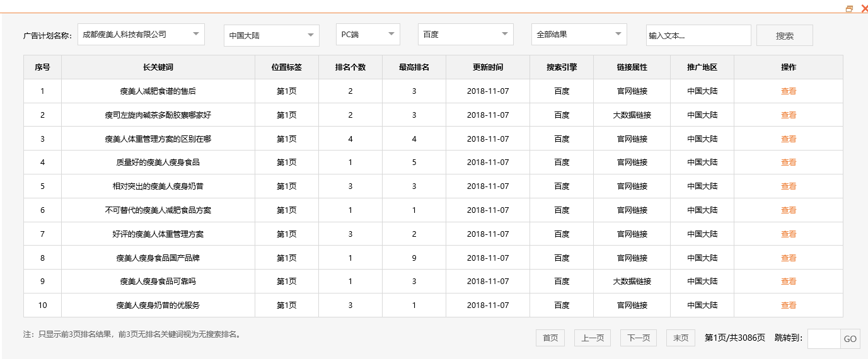Click 官网链接 in 瘦美人减肥食谱的售后 row

pos(632,91)
